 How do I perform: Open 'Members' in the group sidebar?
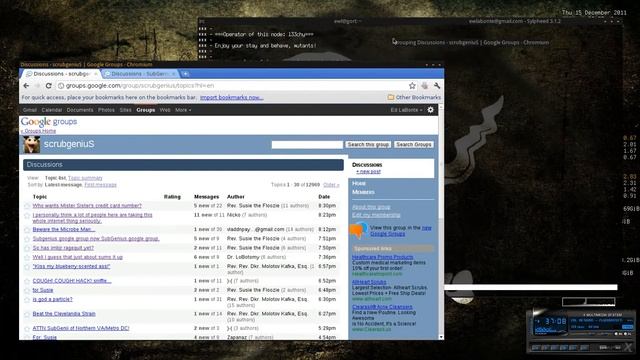coord(363,192)
